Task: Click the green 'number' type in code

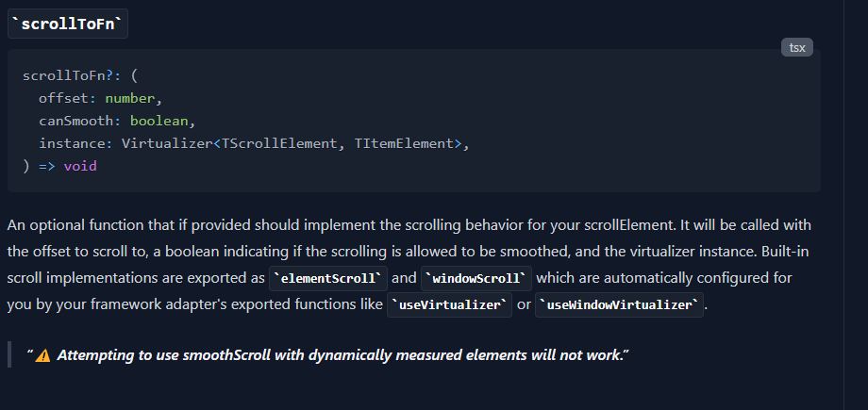Action: (x=130, y=98)
